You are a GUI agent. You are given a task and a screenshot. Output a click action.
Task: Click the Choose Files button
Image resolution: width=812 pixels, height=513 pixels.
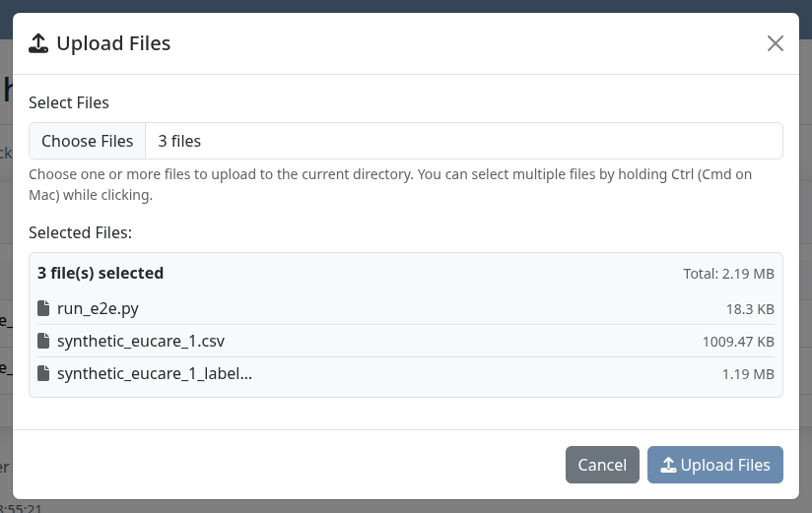pos(87,141)
